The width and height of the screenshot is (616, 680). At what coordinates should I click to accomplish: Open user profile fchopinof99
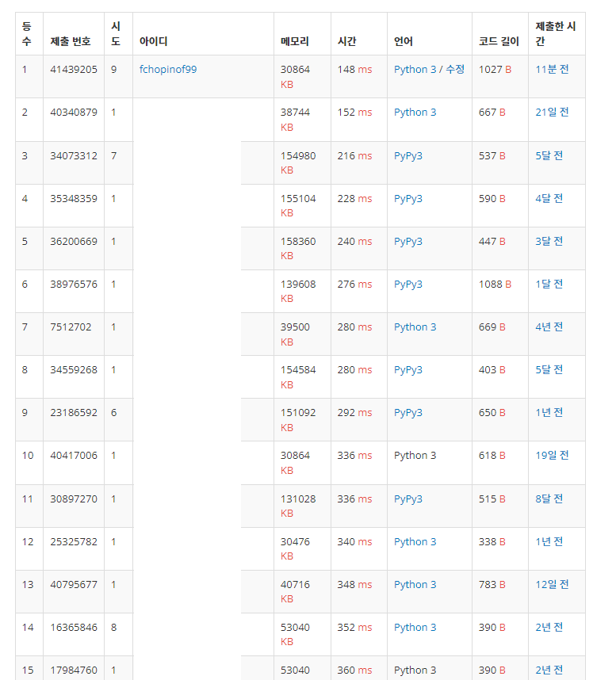[168, 70]
